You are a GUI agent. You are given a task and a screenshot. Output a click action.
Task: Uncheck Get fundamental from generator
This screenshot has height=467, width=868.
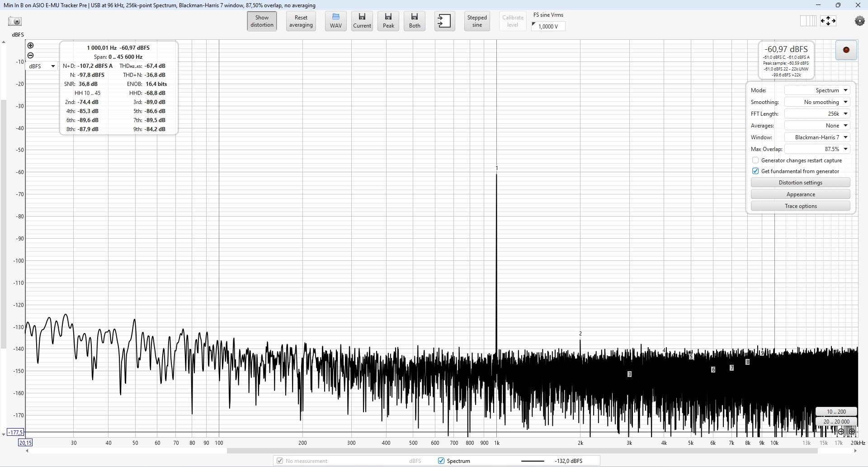click(x=755, y=171)
